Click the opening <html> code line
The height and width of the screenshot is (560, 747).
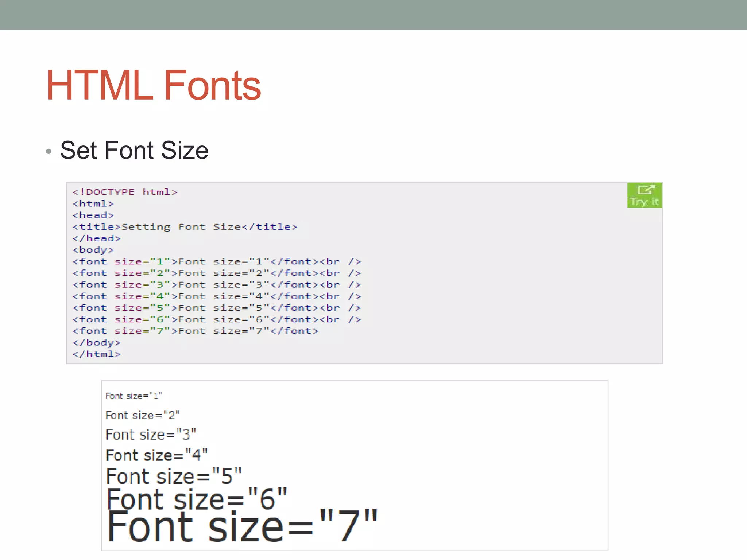tap(93, 204)
